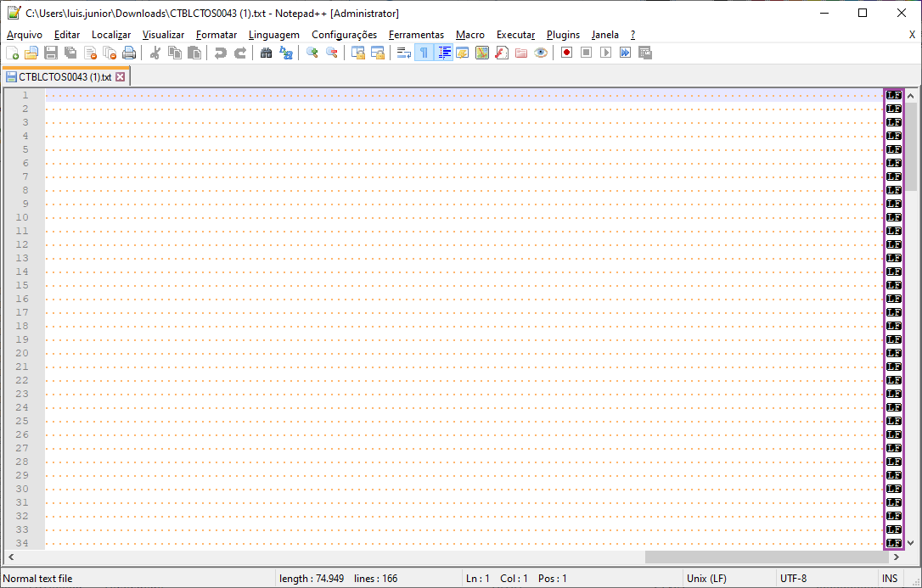Click the horizontal scrollbar left arrow
The width and height of the screenshot is (922, 588).
pyautogui.click(x=10, y=557)
